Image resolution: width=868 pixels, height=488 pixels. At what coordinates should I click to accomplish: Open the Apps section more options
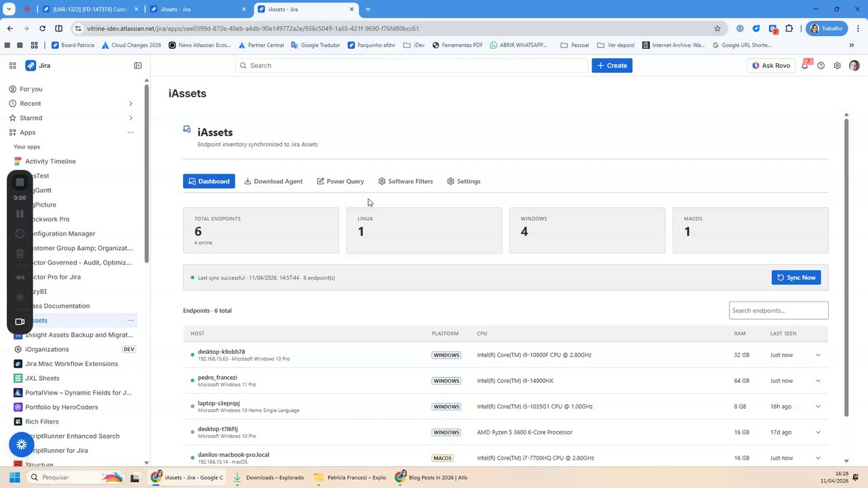click(x=131, y=133)
